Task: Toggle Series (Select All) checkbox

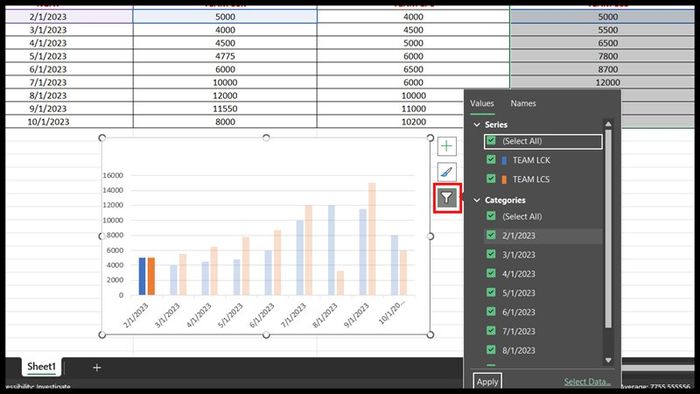Action: (x=491, y=141)
